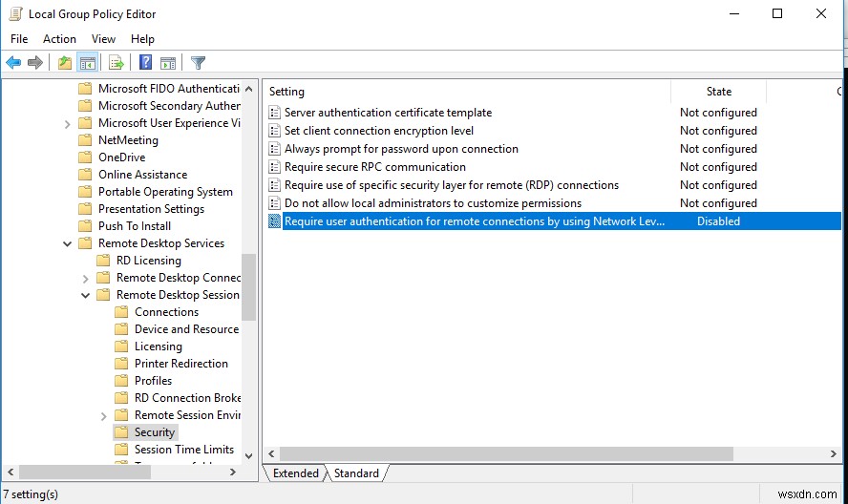Click policy icon beside Do not allow local administrators
The image size is (848, 504).
275,203
